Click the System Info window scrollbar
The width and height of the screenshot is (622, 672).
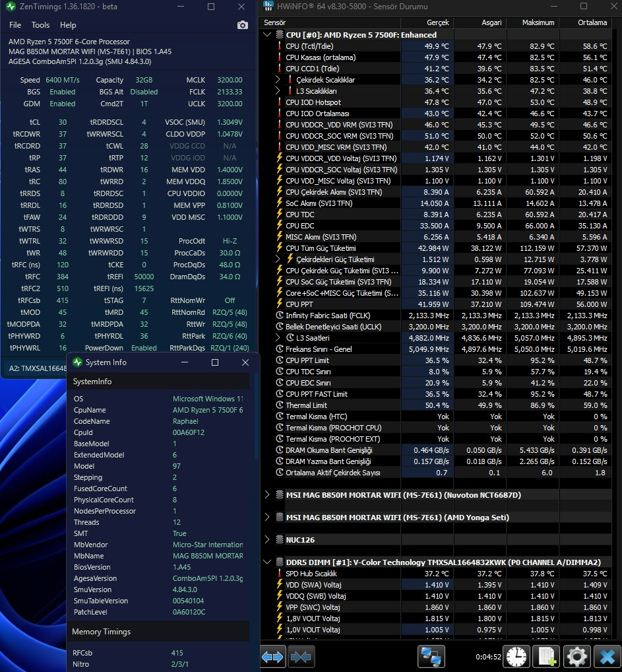[256, 416]
